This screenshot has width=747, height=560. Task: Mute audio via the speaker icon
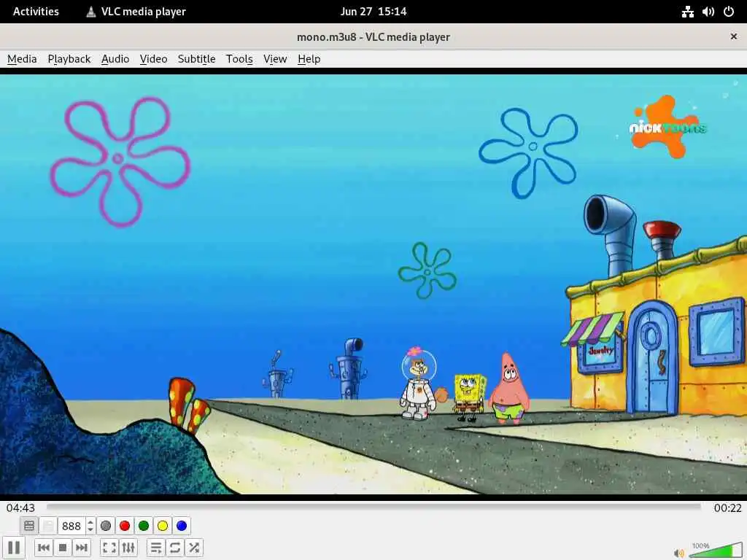point(678,553)
